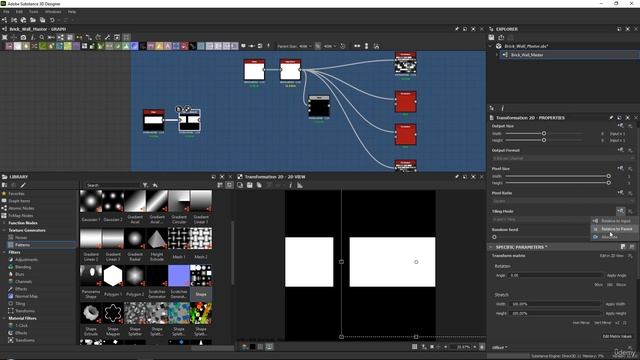Image resolution: width=640 pixels, height=360 pixels.
Task: Select the Transformation 2D node in graph
Action: click(x=189, y=120)
